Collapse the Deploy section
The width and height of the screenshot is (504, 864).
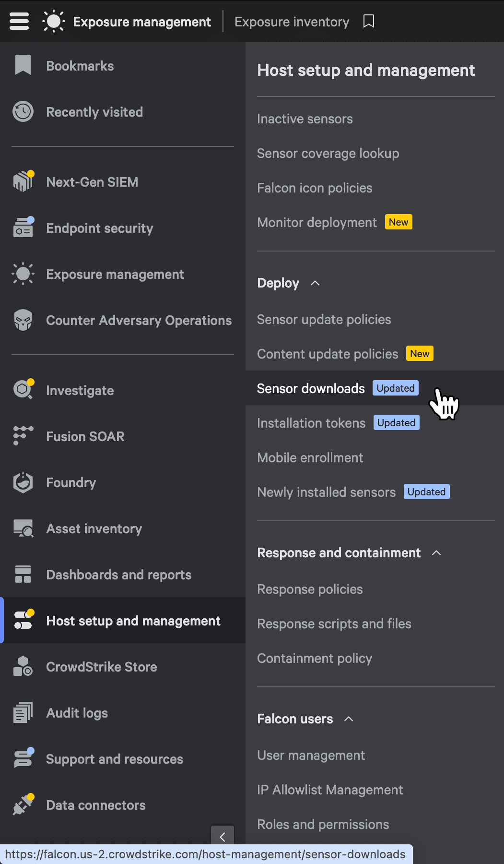coord(315,283)
